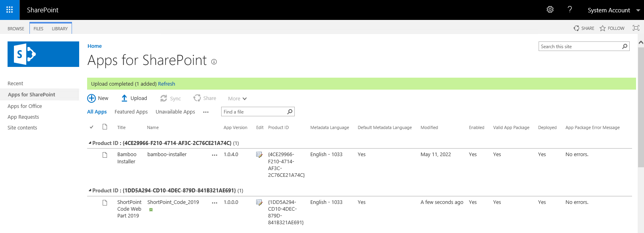Image resolution: width=644 pixels, height=233 pixels.
Task: Click the SharePoint header title
Action: click(43, 10)
